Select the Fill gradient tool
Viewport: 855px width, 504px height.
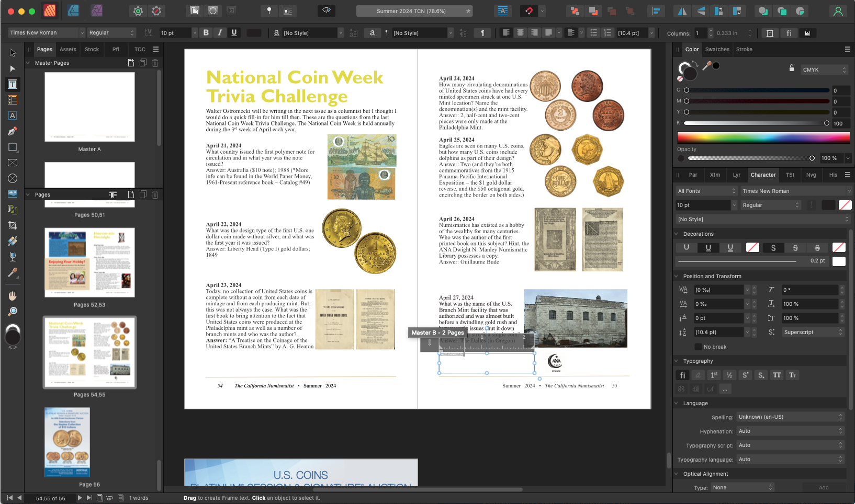(x=13, y=241)
